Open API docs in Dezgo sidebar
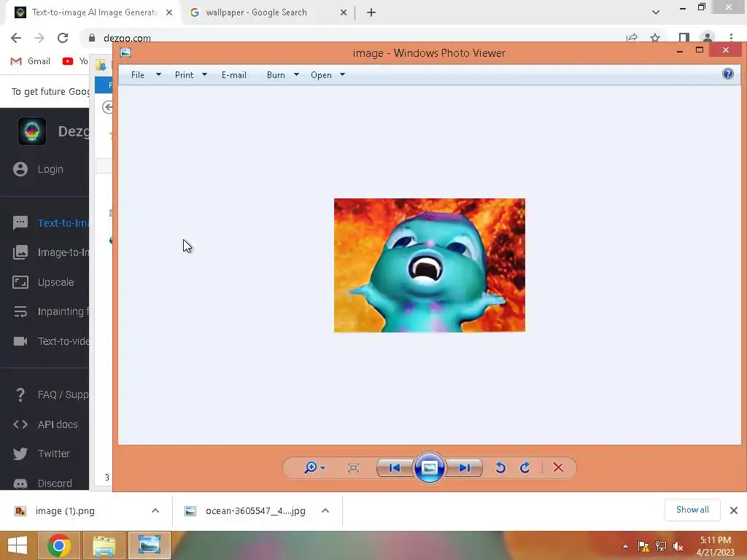This screenshot has height=560, width=747. 44,424
